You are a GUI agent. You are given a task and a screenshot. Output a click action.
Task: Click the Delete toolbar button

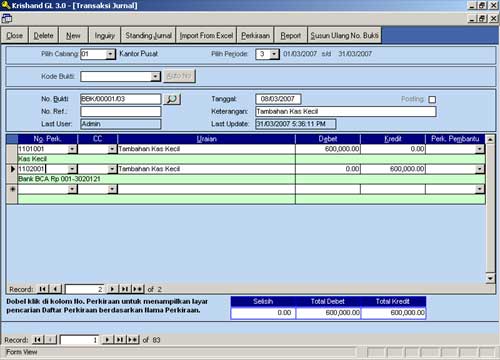pos(43,35)
